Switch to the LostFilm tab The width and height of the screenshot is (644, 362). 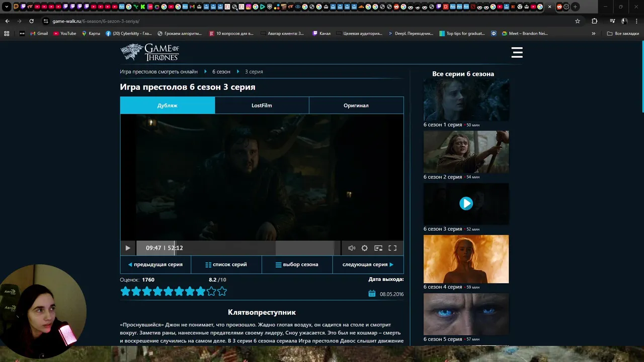click(x=262, y=106)
